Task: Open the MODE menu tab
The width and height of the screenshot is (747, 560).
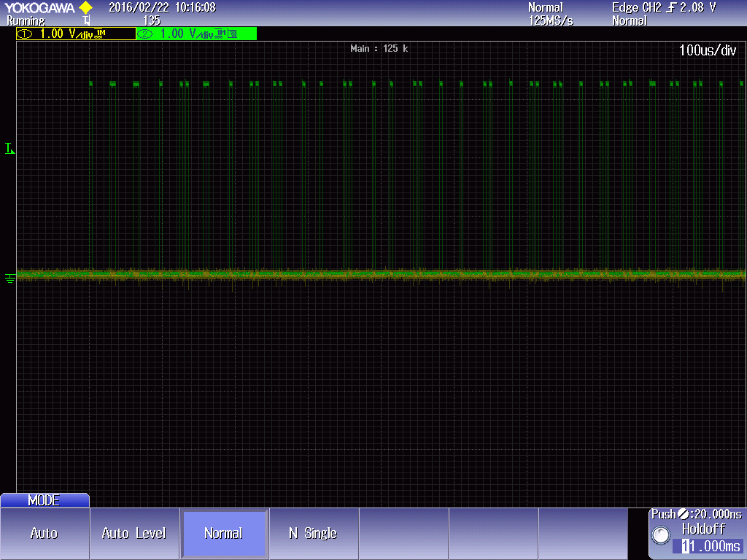Action: pyautogui.click(x=44, y=501)
